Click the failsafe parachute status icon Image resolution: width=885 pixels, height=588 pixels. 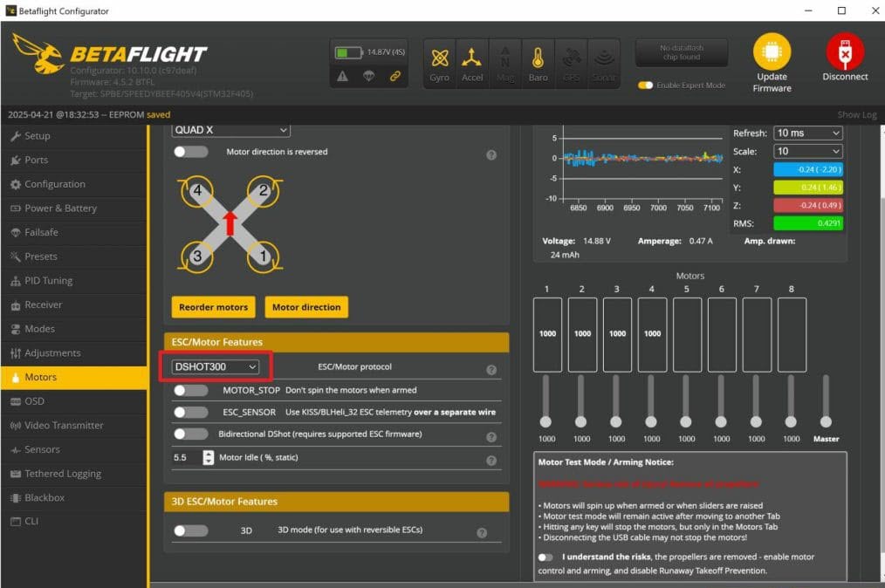coord(368,76)
